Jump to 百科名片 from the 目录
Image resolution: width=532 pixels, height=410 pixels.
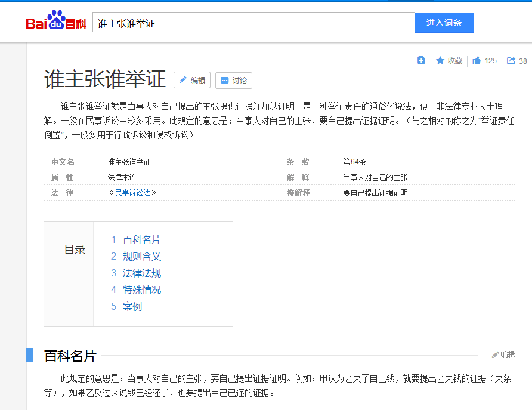(141, 239)
